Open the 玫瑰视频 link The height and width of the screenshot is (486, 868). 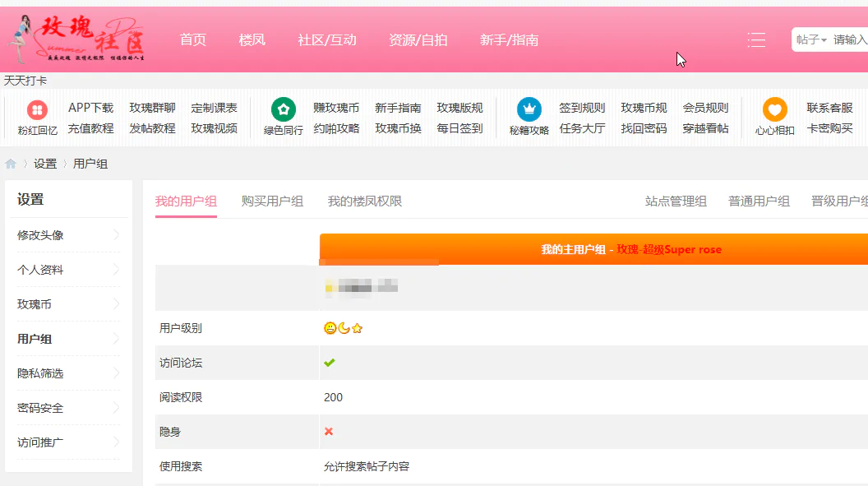click(x=215, y=128)
